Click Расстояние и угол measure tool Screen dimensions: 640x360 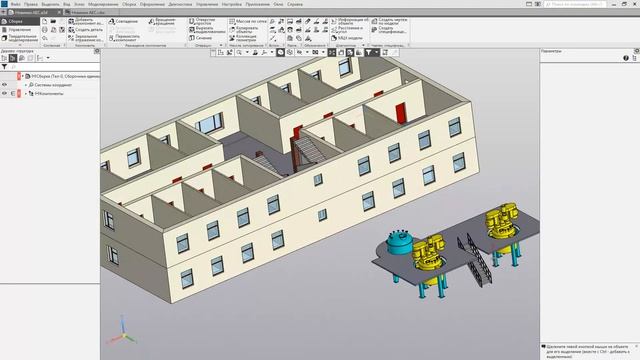[347, 30]
